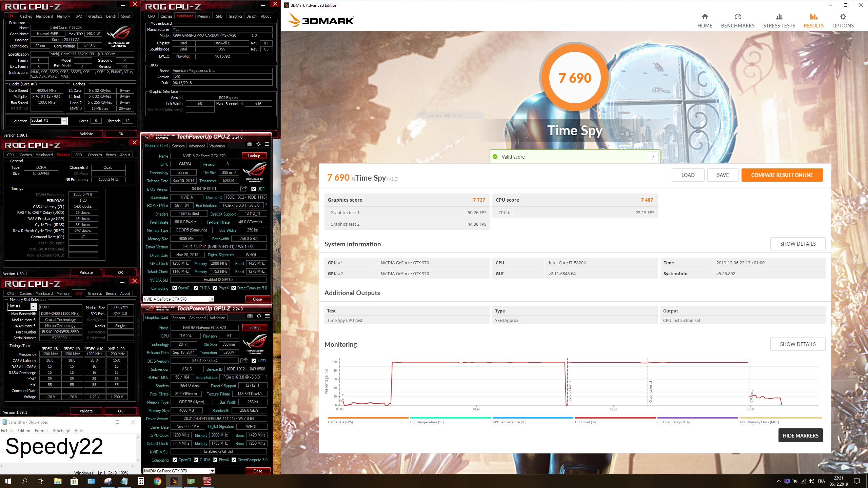This screenshot has height=488, width=868.
Task: Open Caches tab in CPU-Z memory timings window
Action: coord(25,155)
